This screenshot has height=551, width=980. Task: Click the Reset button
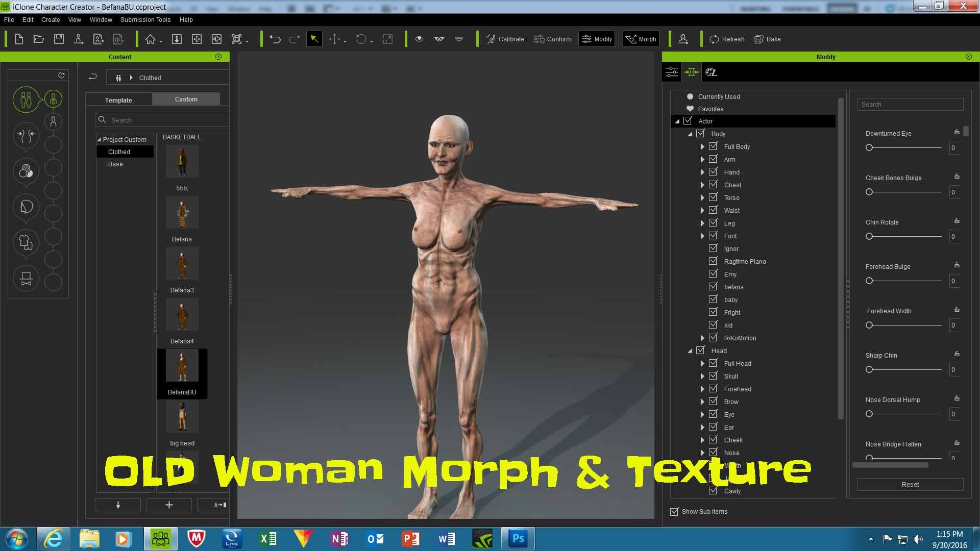(910, 484)
